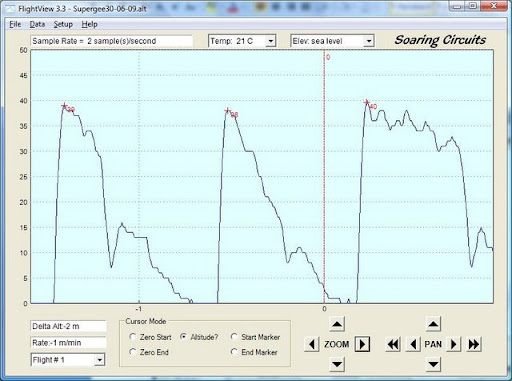Click the pan up arrow button
The image size is (512, 381).
[433, 324]
